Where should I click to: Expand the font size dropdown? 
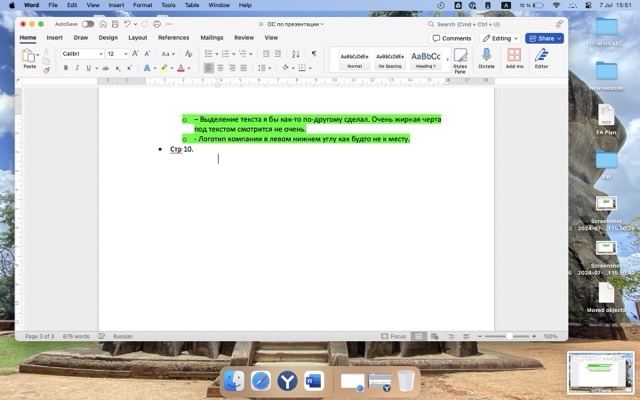[125, 53]
